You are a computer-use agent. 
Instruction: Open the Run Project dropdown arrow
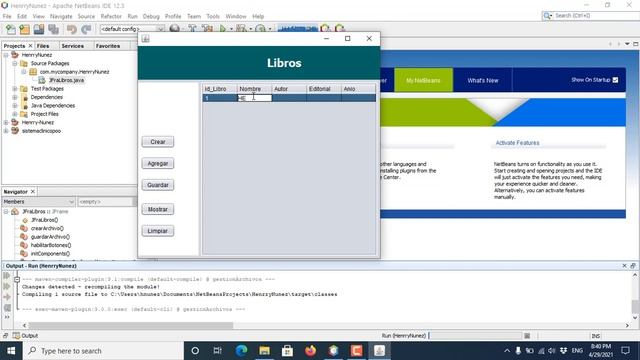(x=231, y=29)
